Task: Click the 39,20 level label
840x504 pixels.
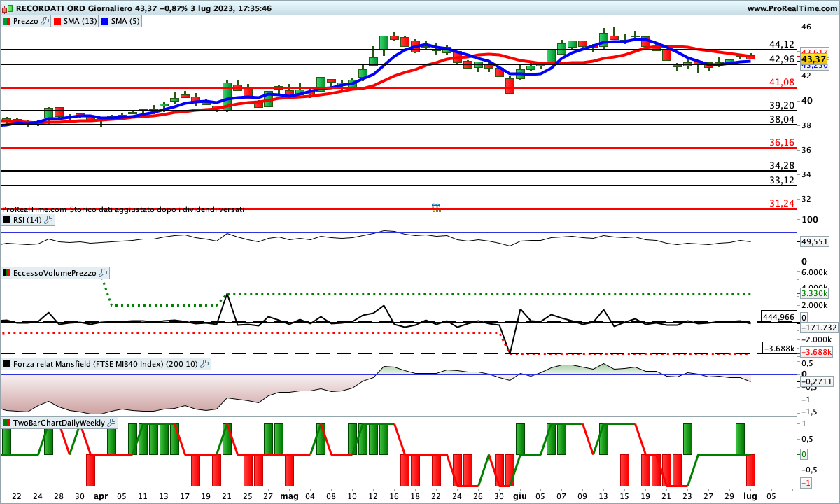Action: [x=781, y=105]
